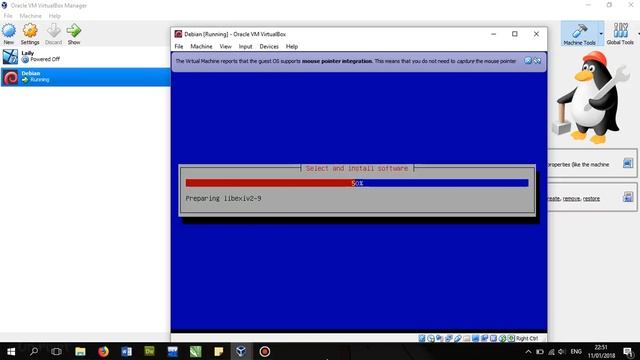Viewport: 640px width, 360px height.
Task: Open the File menu in the Debian window
Action: click(x=179, y=47)
